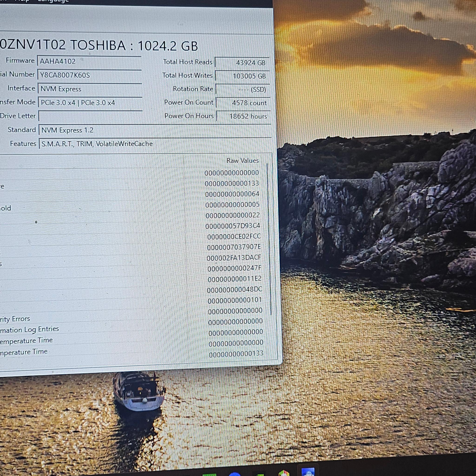This screenshot has width=476, height=476.
Task: Click the Standard NVM Express 1.2 field
Action: coord(155,130)
